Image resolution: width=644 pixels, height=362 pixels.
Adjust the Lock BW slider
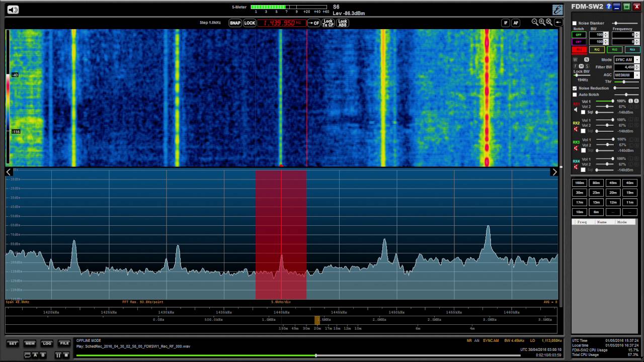[582, 75]
